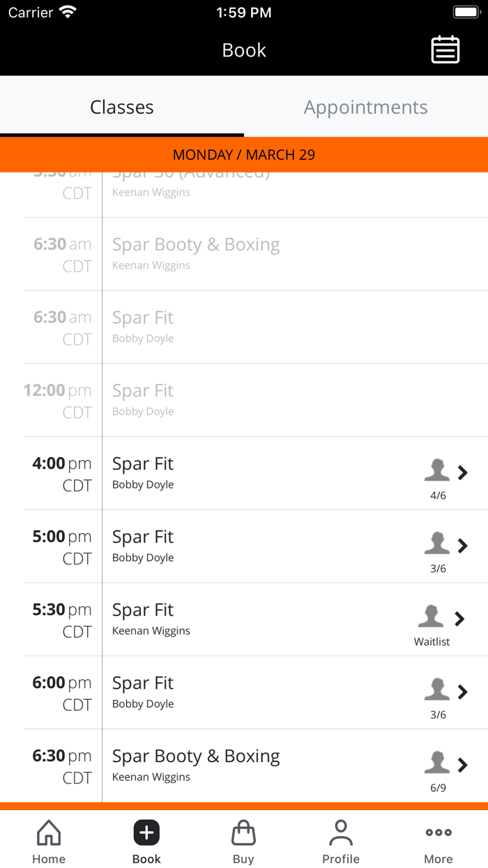
Task: Switch to the Appointments tab
Action: point(366,107)
